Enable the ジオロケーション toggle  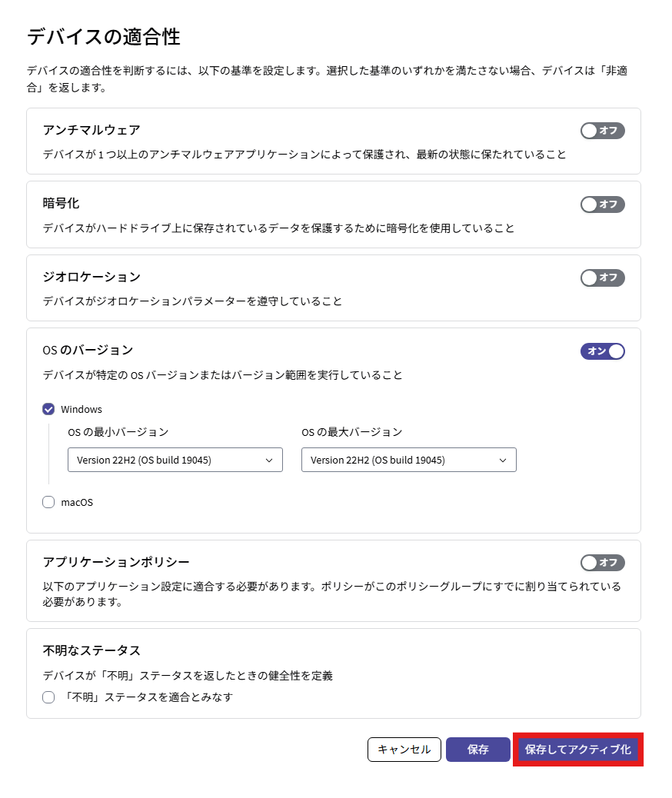point(602,278)
